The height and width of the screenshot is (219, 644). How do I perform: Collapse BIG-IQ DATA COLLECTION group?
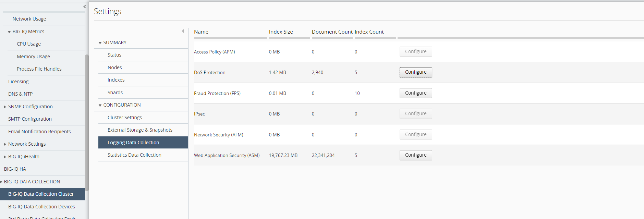(1, 182)
